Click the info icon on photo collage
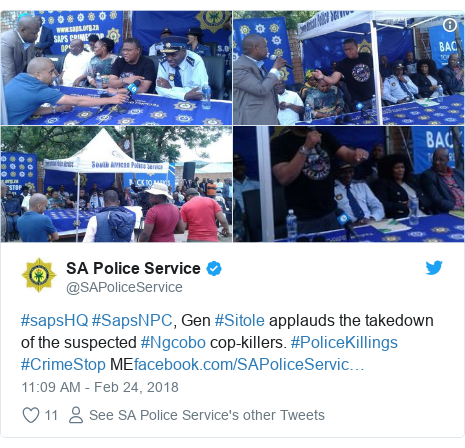Viewport: 465px width, 448px height. pyautogui.click(x=450, y=25)
